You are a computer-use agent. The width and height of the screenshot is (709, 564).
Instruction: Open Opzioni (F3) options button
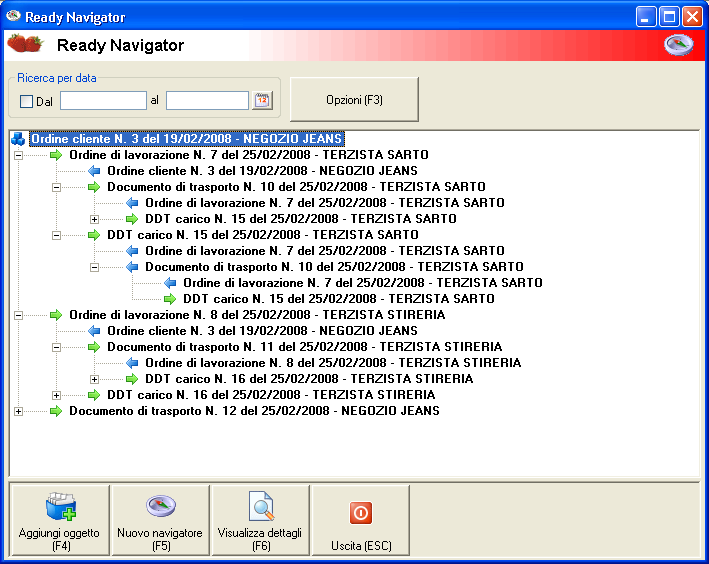pos(354,100)
